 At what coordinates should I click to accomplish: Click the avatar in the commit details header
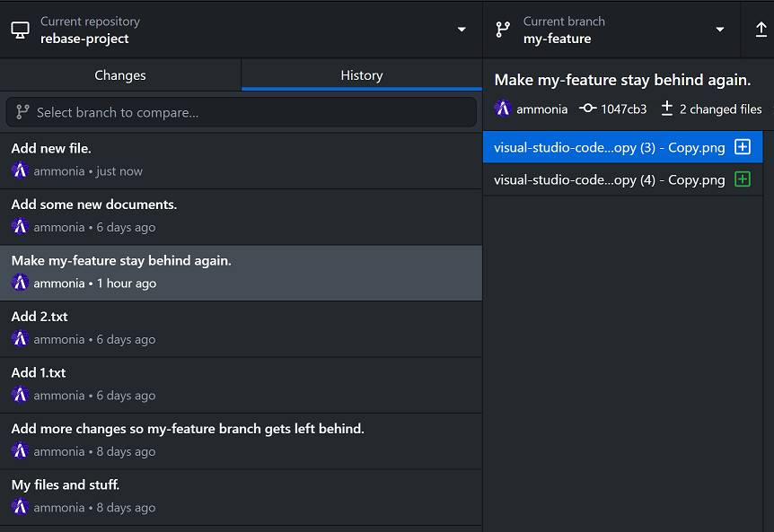[x=503, y=109]
